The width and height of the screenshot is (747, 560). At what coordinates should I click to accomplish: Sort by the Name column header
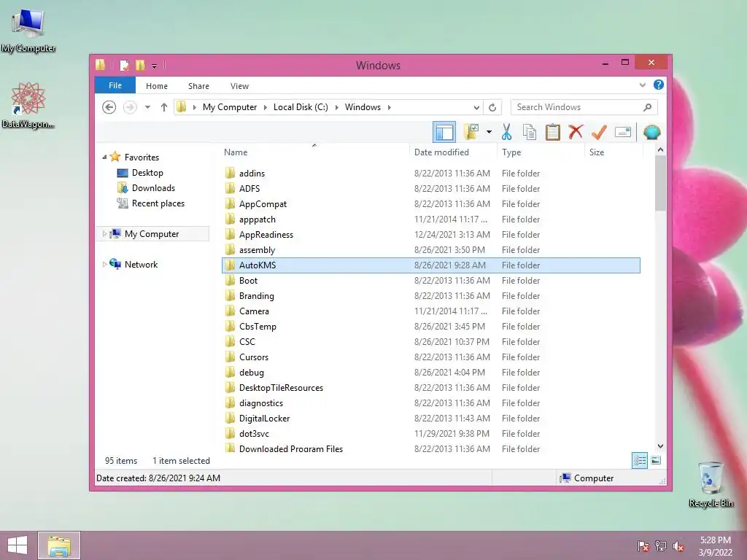[x=314, y=152]
